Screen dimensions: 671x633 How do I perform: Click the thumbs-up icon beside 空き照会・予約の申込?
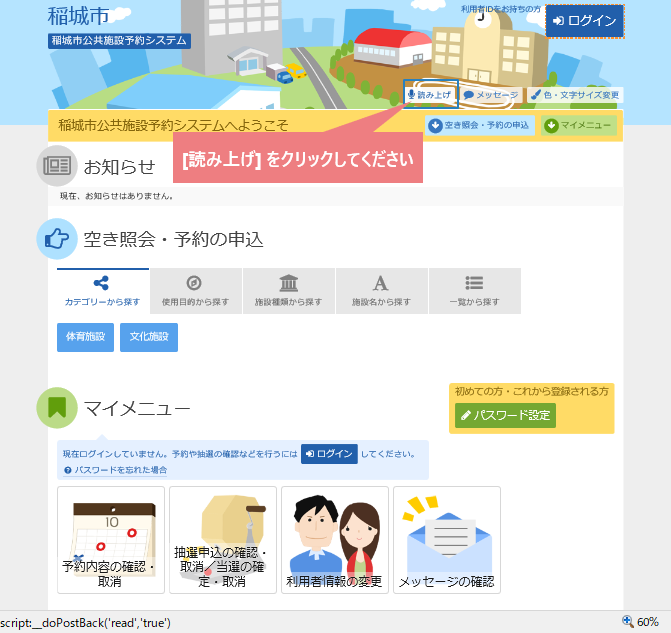click(57, 239)
